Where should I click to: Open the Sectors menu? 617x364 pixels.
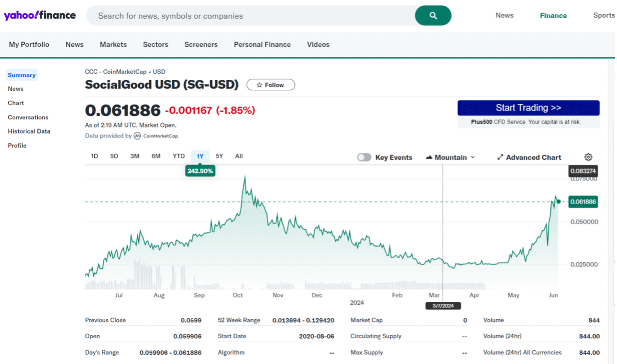pyautogui.click(x=155, y=44)
